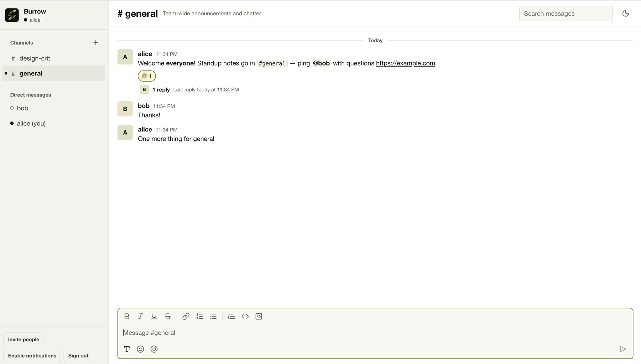Apply blockquote formatting
Image resolution: width=641 pixels, height=364 pixels.
tap(231, 316)
